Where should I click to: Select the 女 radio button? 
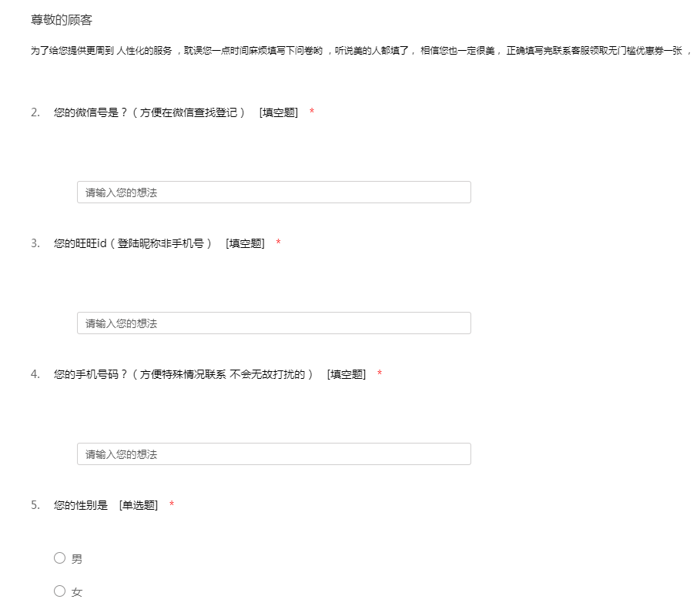click(x=60, y=591)
